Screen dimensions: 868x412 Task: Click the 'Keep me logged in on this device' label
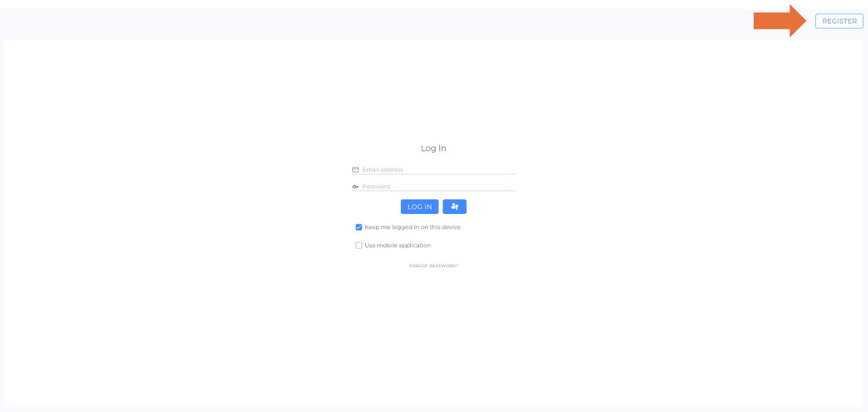tap(412, 227)
